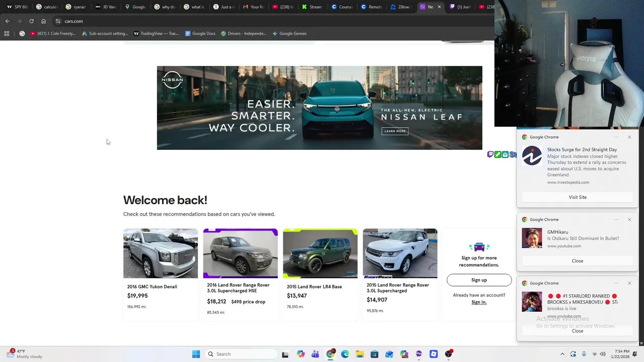The height and width of the screenshot is (362, 644).
Task: Open File Explorer from the taskbar
Action: click(x=360, y=354)
